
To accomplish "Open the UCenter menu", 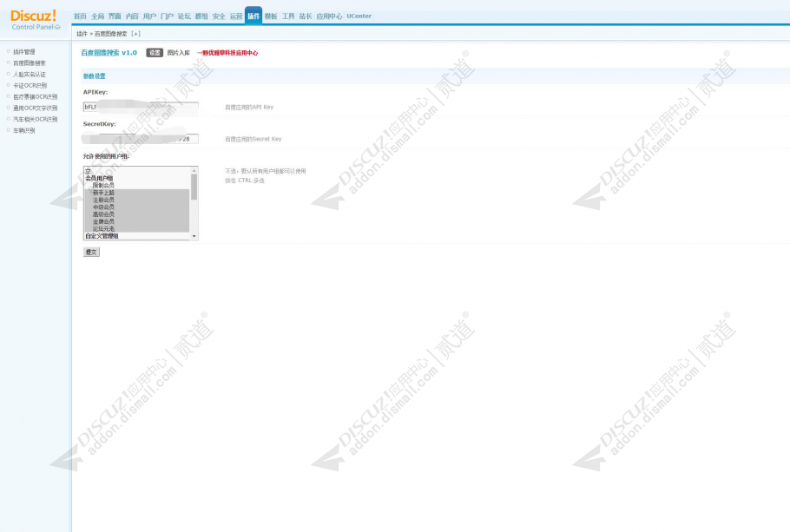I will coord(359,16).
